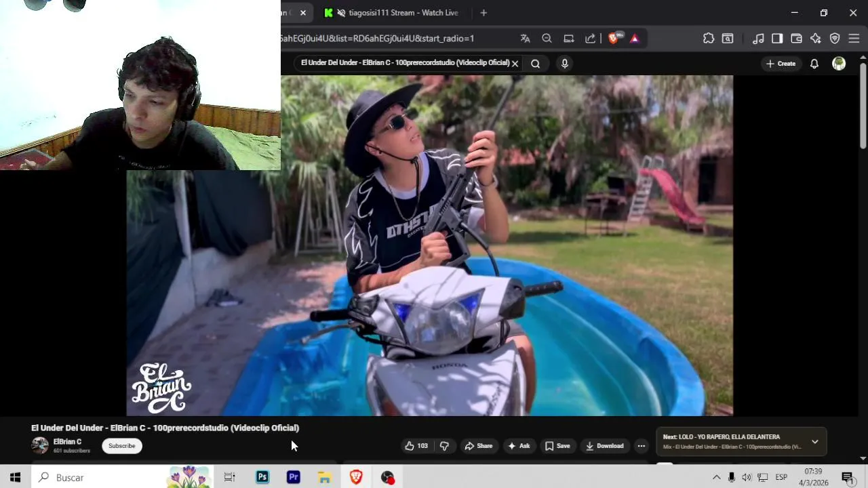Click the share page icon in address bar
This screenshot has height=488, width=868.
pyautogui.click(x=591, y=39)
